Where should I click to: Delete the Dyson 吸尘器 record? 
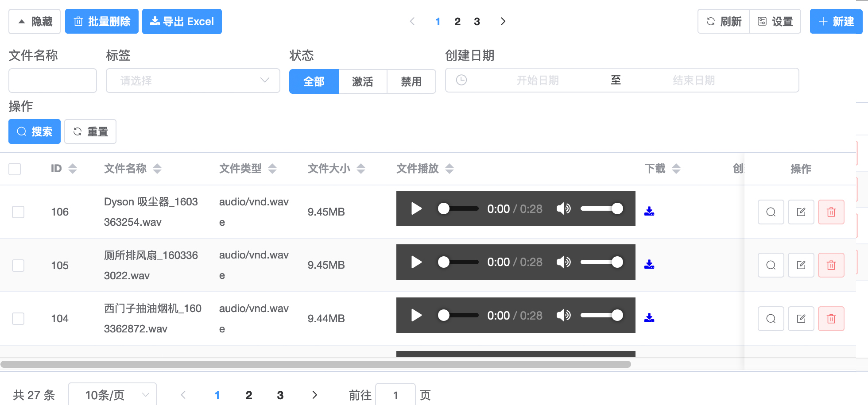(831, 212)
